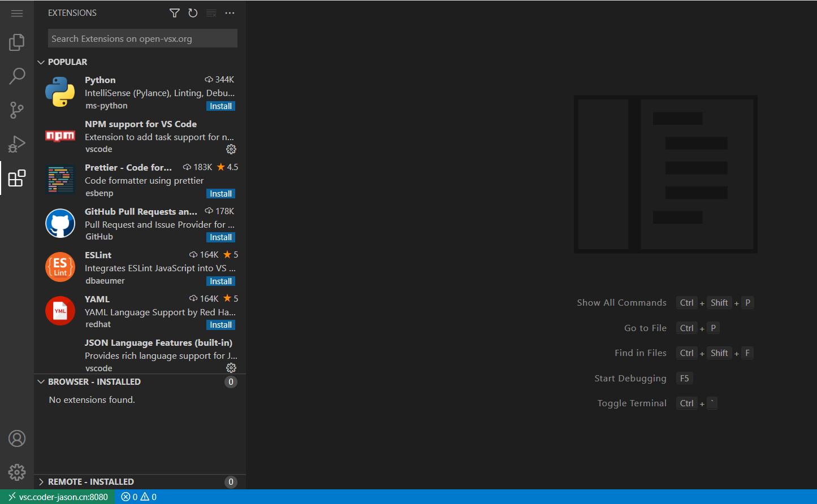Open the hamburger application menu
The height and width of the screenshot is (504, 817).
(x=17, y=13)
